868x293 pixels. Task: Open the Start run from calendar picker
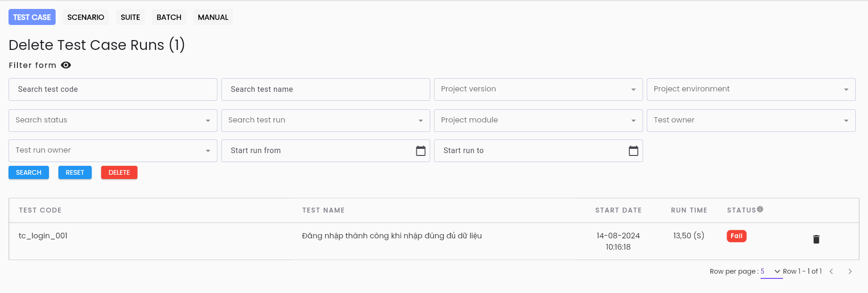point(421,151)
